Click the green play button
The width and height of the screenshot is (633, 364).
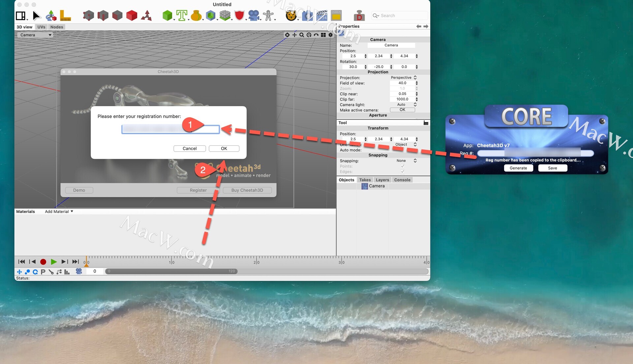point(54,262)
